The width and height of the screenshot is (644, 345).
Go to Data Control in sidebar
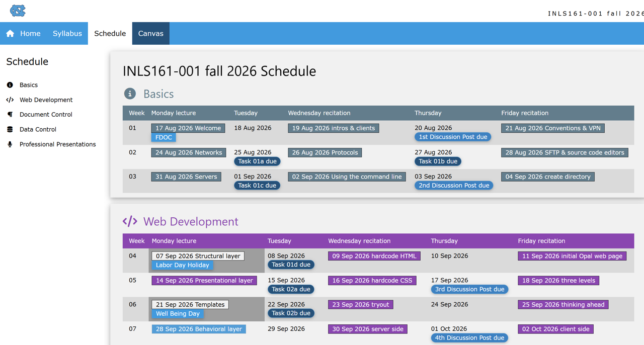pos(38,129)
